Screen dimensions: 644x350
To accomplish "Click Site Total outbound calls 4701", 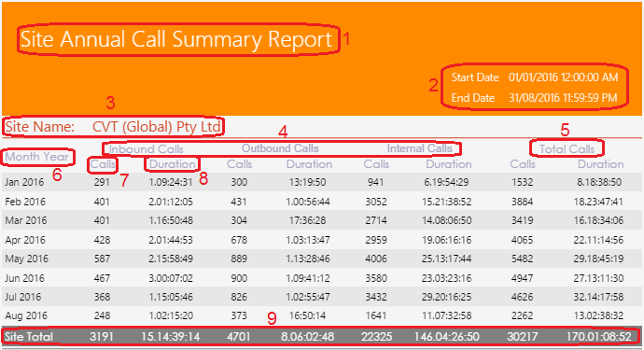I will tap(239, 337).
